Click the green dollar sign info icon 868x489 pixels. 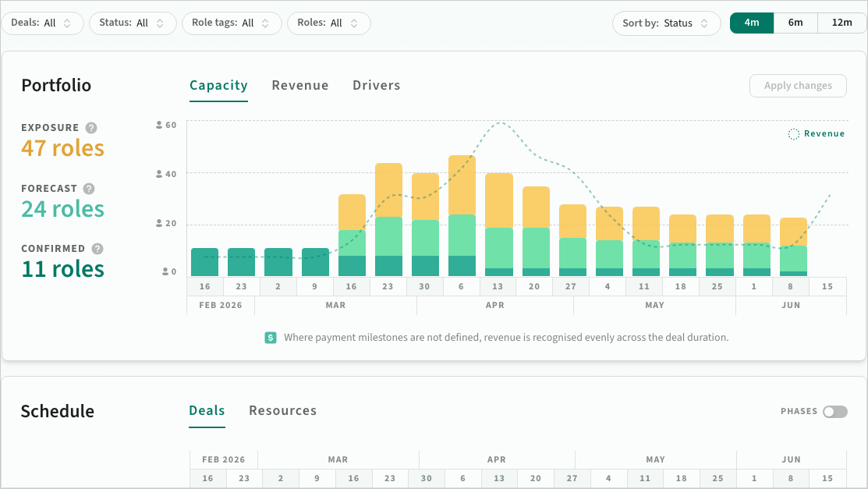pyautogui.click(x=271, y=338)
